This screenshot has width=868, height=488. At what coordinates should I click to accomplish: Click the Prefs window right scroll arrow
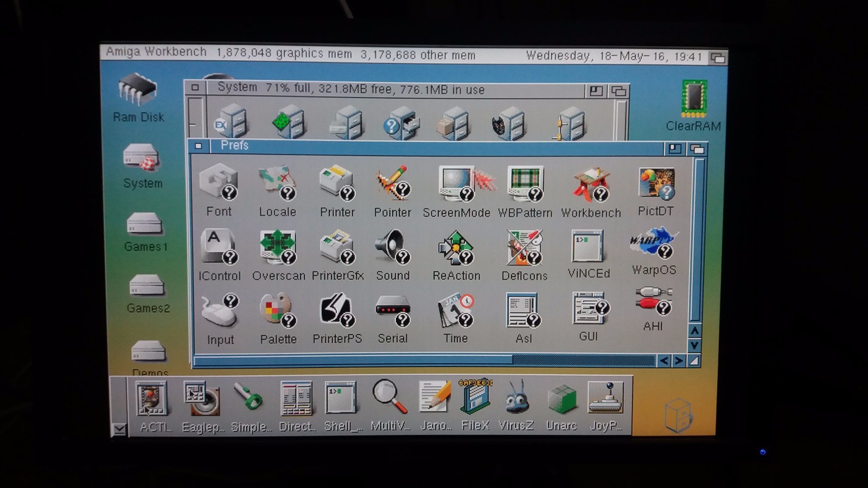[x=679, y=361]
